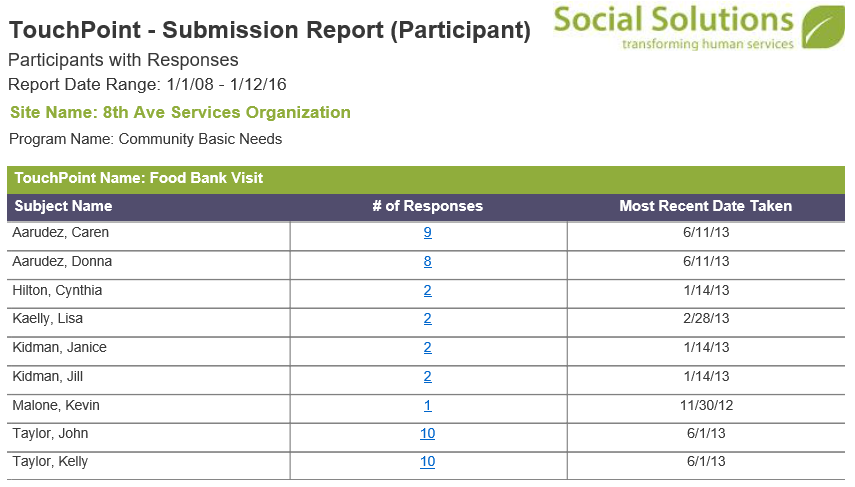Open Cynthia Hilton's 2 responses link
This screenshot has width=855, height=487.
coord(428,291)
